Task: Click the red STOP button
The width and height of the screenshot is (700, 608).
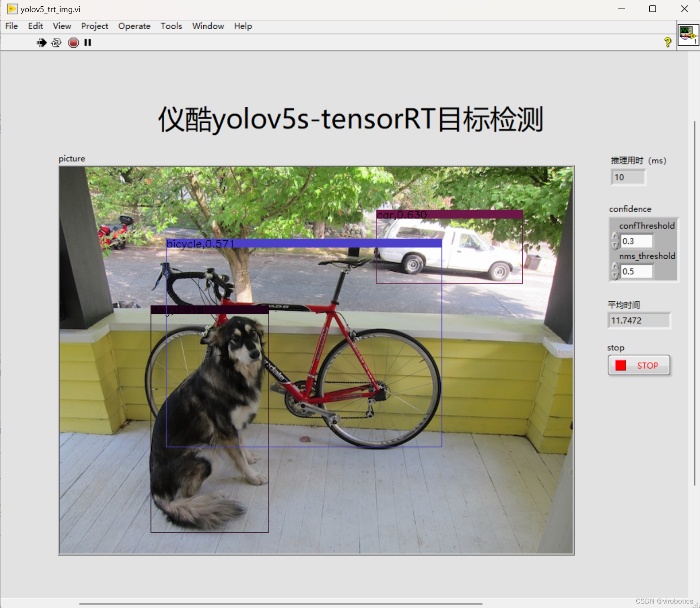Action: (639, 365)
